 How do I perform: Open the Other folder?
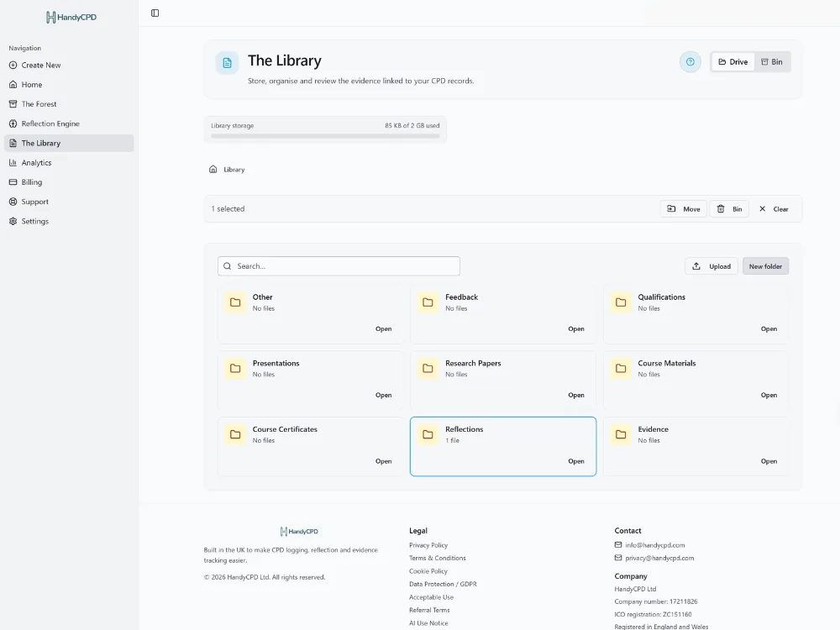pos(383,329)
